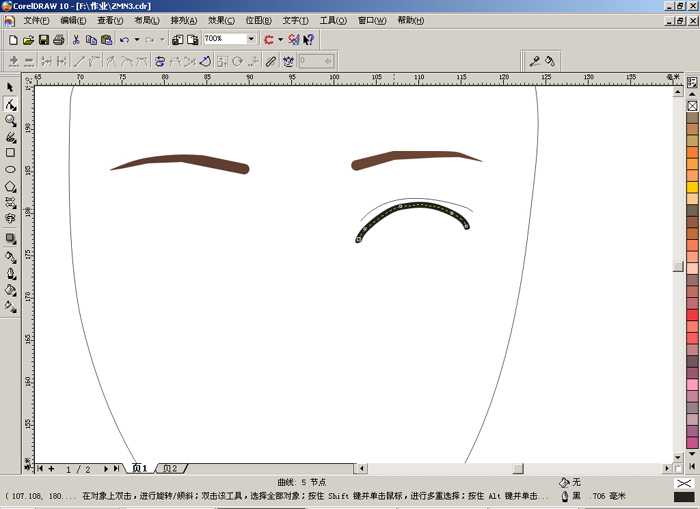Click the Export icon
Screen dimensions: 700x509
pos(192,40)
